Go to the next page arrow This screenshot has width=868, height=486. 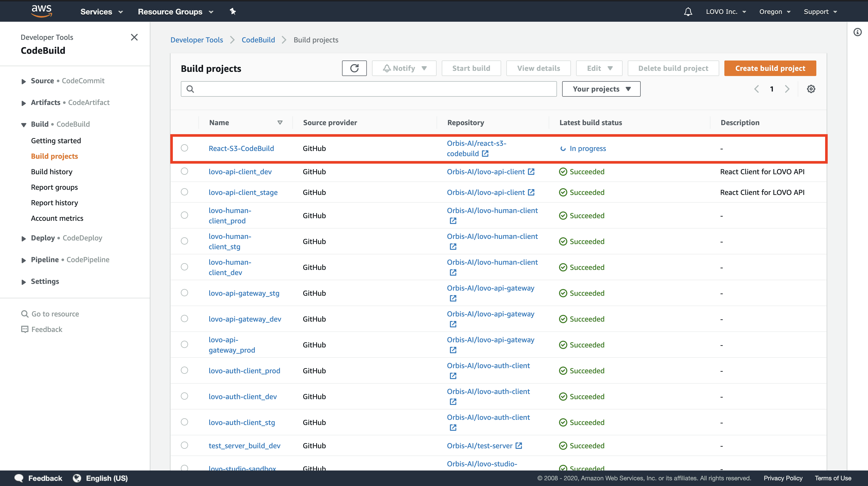click(787, 89)
